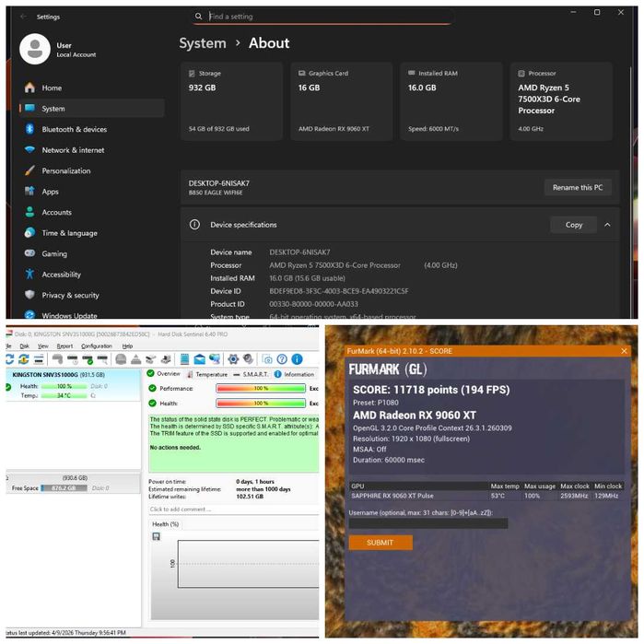Click the blue question mark help icon
Viewport: 644px width, 644px height.
[x=282, y=359]
